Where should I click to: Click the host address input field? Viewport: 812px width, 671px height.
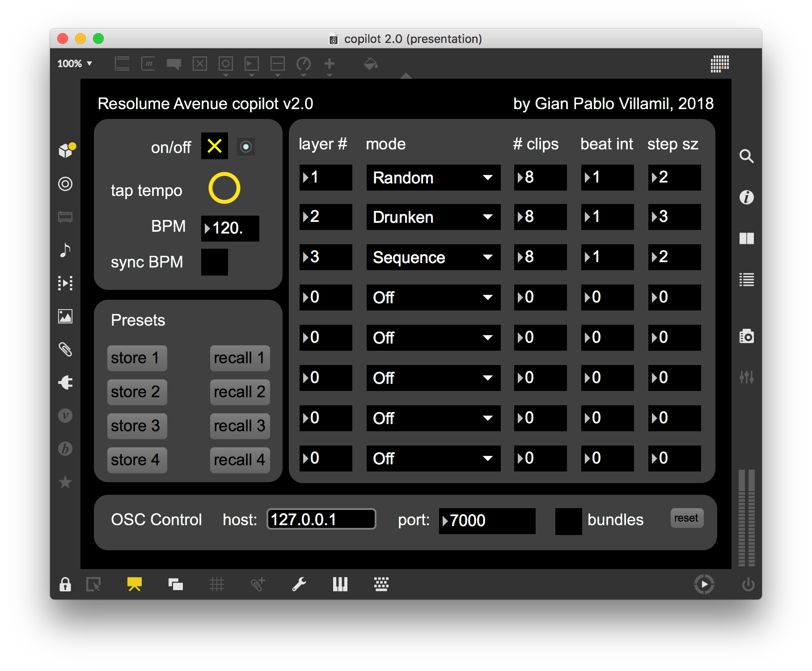[x=321, y=519]
